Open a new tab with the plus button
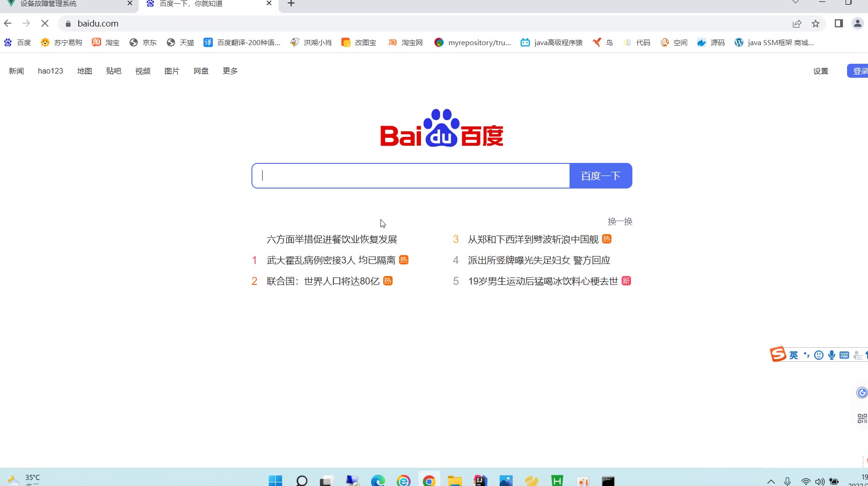This screenshot has width=868, height=486. point(291,4)
